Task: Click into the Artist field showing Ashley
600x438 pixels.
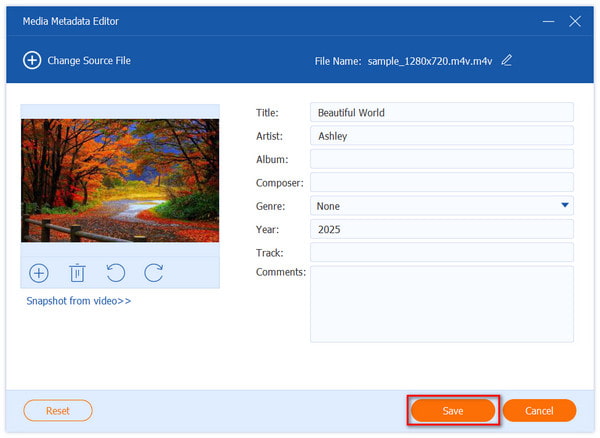Action: pyautogui.click(x=441, y=136)
